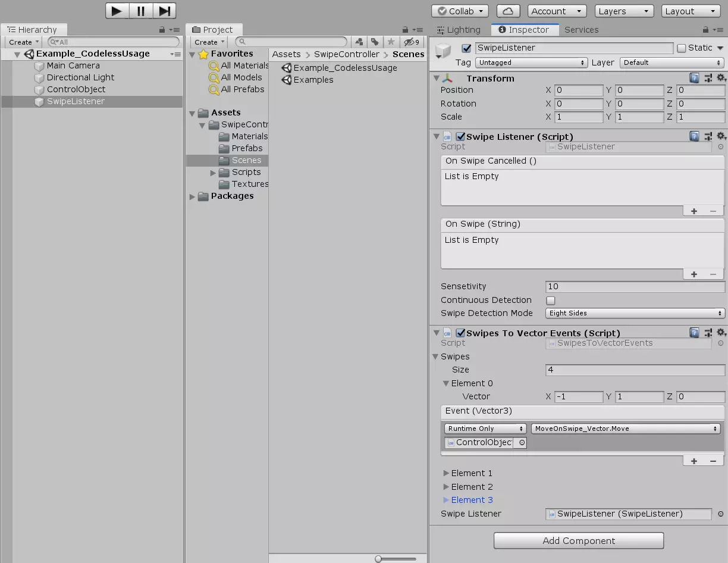
Task: Click the Play button in toolbar
Action: click(x=117, y=11)
